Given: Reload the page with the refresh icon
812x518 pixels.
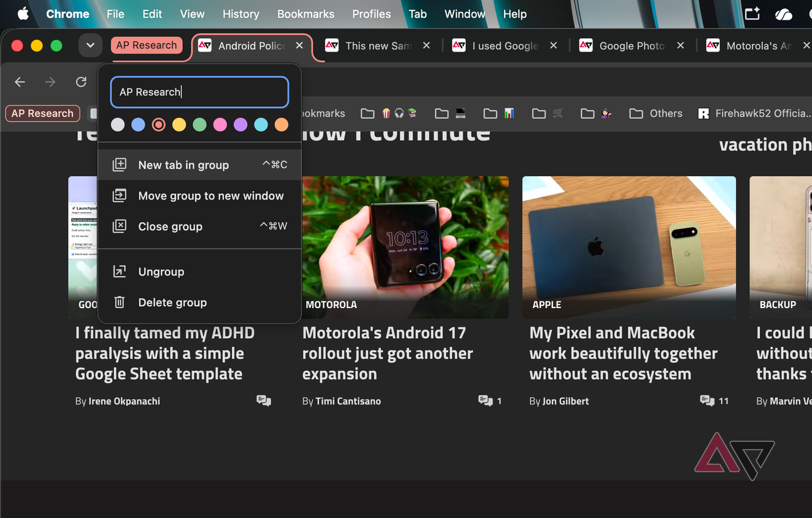Looking at the screenshot, I should [x=81, y=82].
